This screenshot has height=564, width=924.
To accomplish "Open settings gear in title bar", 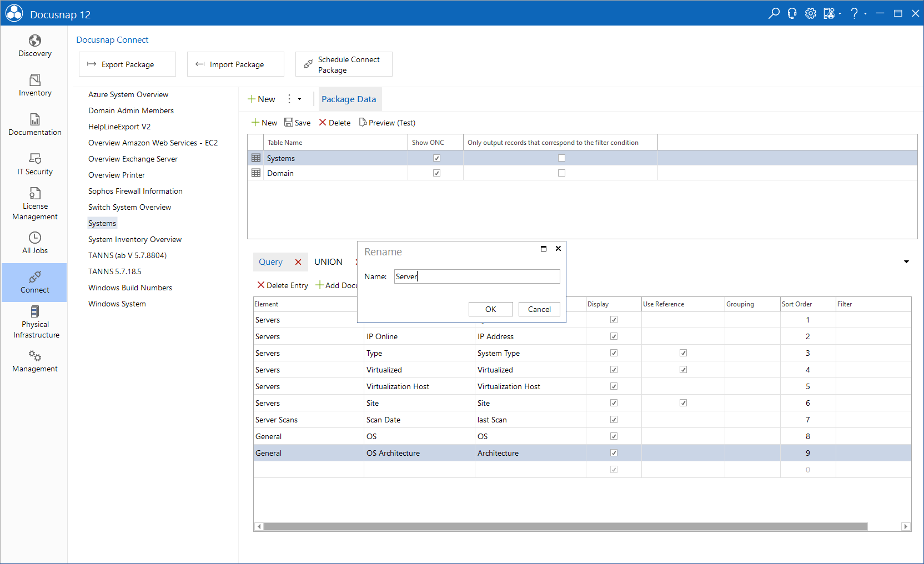I will 811,13.
